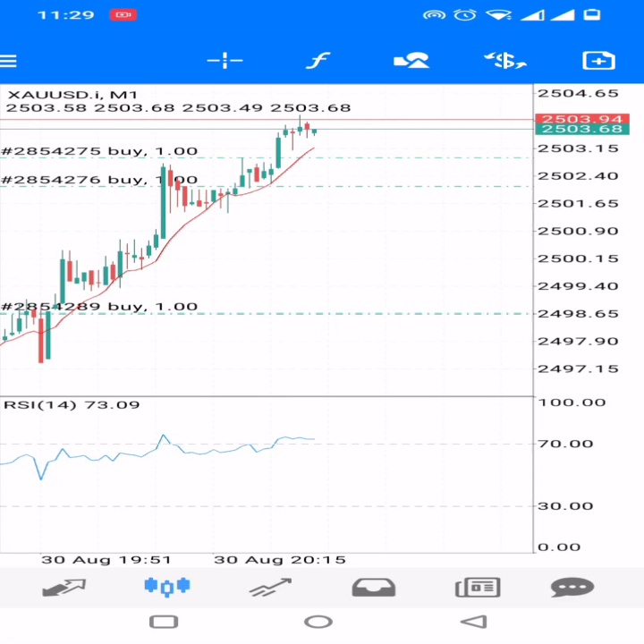Tap the RSI 70.00 level label

(565, 444)
